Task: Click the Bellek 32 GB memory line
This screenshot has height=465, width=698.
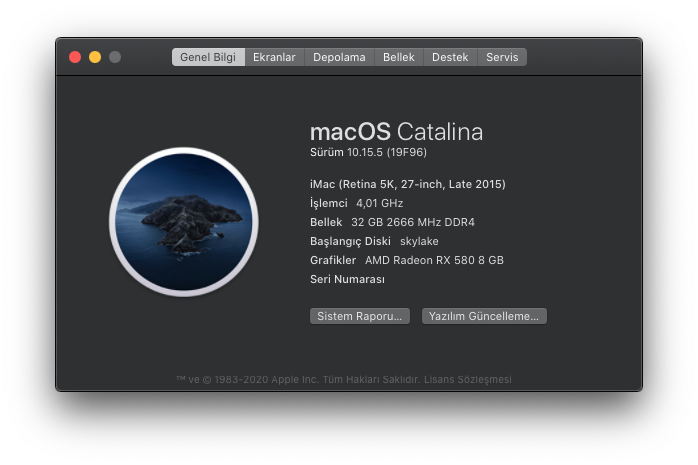Action: 392,222
